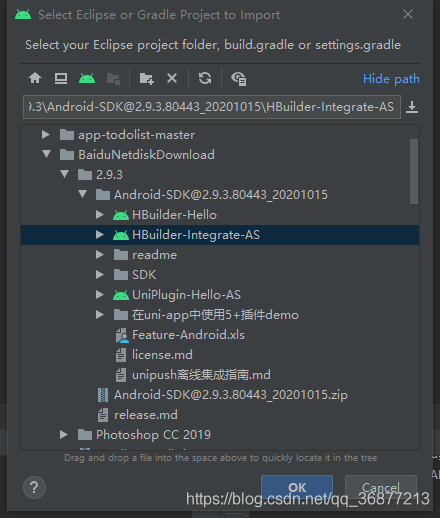Click the Android project directory toolbar icon

coord(87,78)
